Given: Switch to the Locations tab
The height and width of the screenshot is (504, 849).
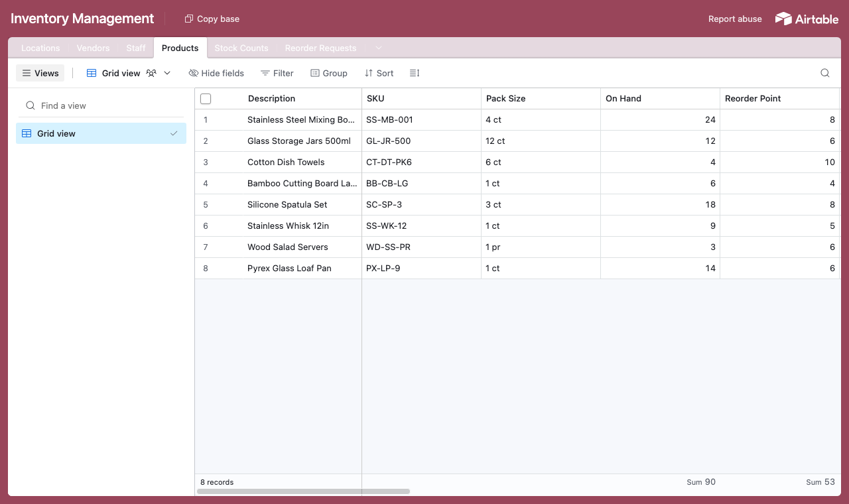Looking at the screenshot, I should coord(40,48).
